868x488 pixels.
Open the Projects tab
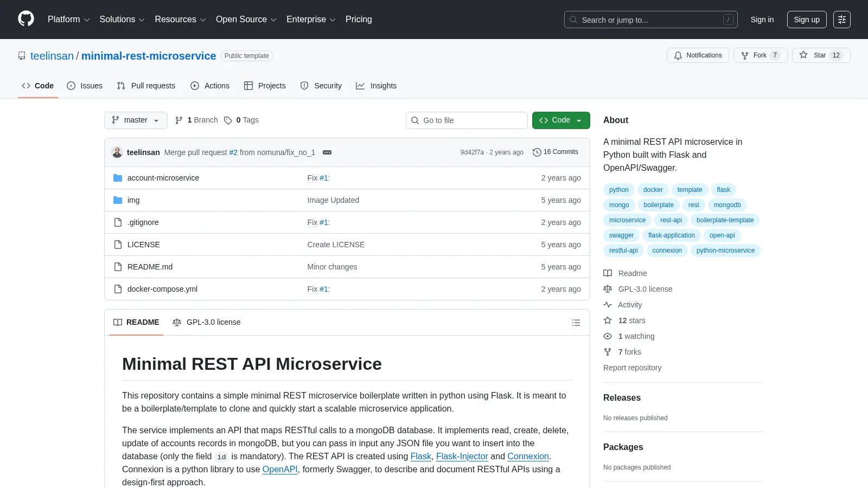pos(265,86)
